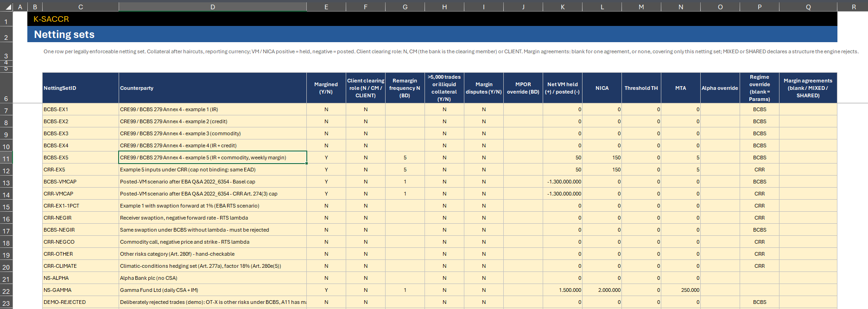Click the Net VM held header cell
Viewport: 868px width, 309px height.
pos(563,88)
